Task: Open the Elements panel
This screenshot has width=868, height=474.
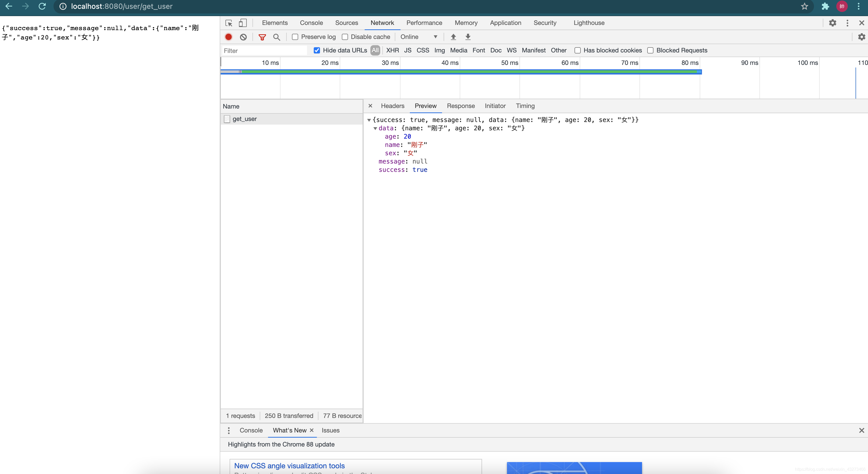Action: (x=275, y=23)
